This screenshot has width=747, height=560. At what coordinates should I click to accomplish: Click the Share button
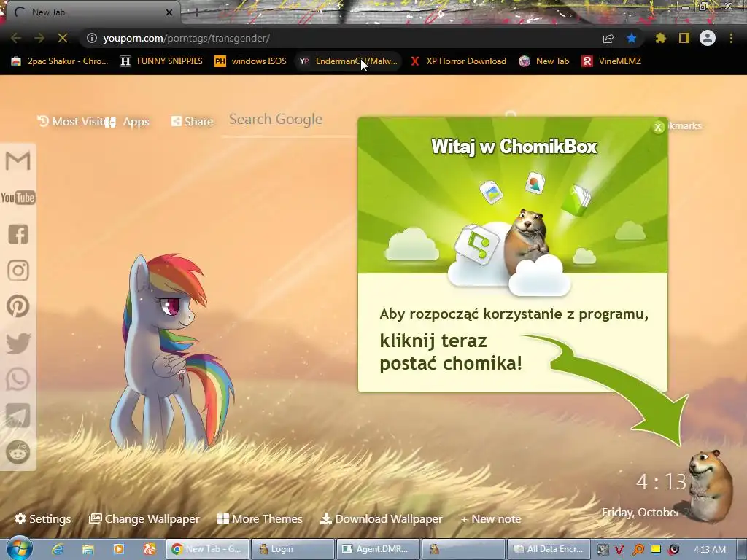pos(193,122)
